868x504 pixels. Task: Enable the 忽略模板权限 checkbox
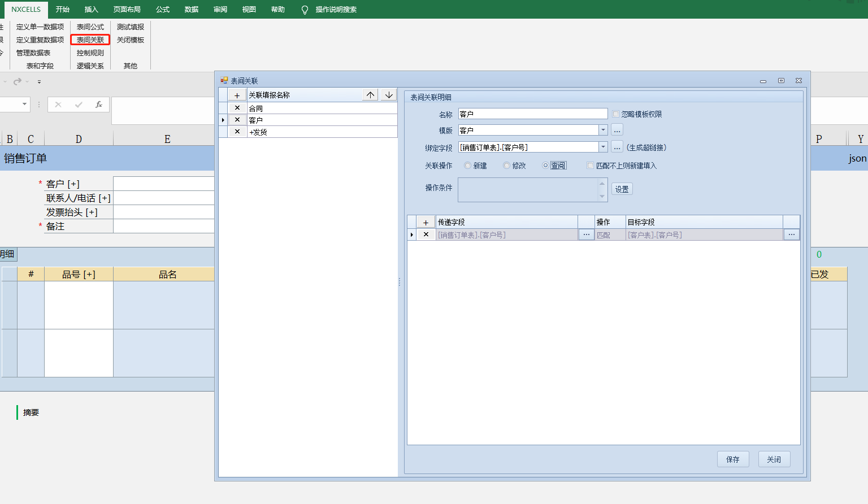click(x=616, y=114)
